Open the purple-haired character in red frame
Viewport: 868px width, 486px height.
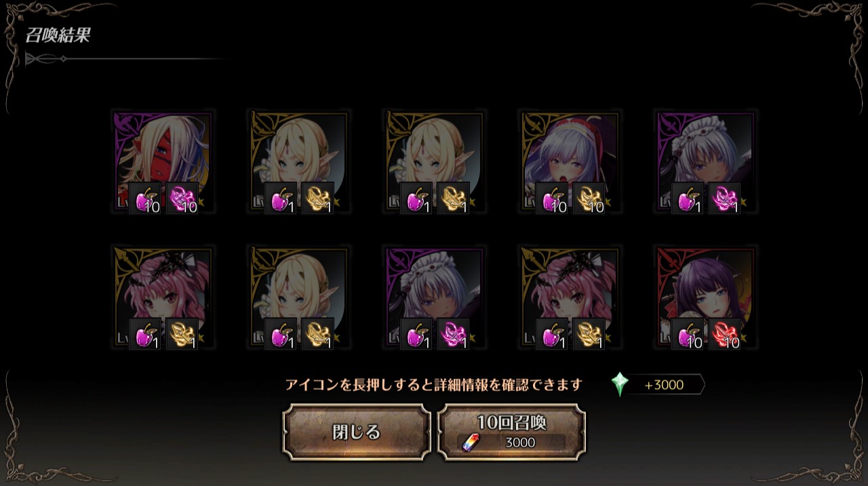click(706, 299)
